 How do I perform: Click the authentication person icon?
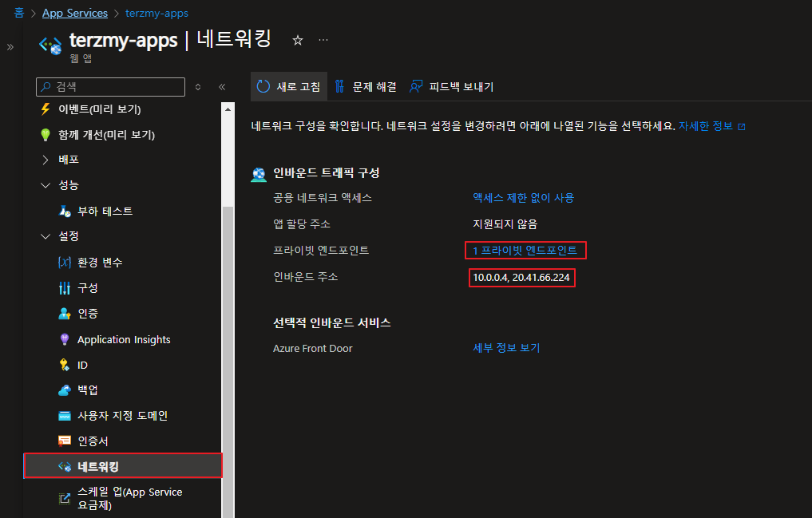pyautogui.click(x=64, y=314)
